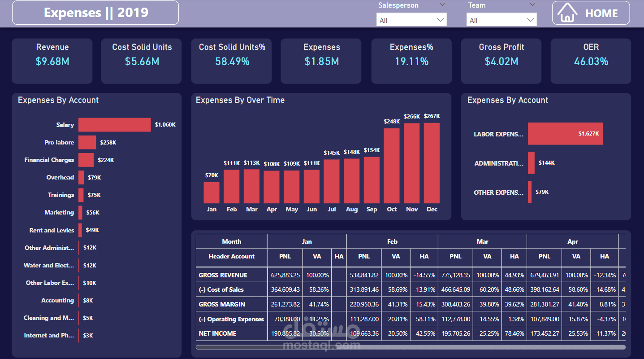Select the Salary bar in expenses chart
Screen dimensions: 644x359
[115, 125]
